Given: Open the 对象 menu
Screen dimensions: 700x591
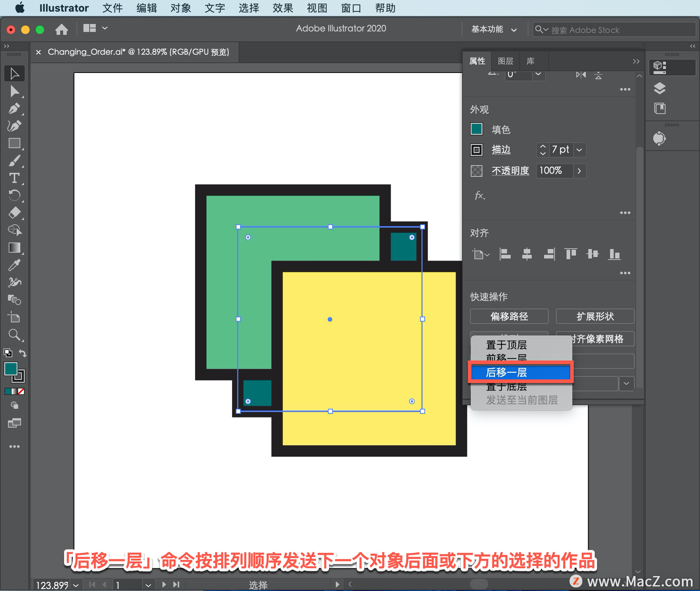Looking at the screenshot, I should click(x=181, y=8).
